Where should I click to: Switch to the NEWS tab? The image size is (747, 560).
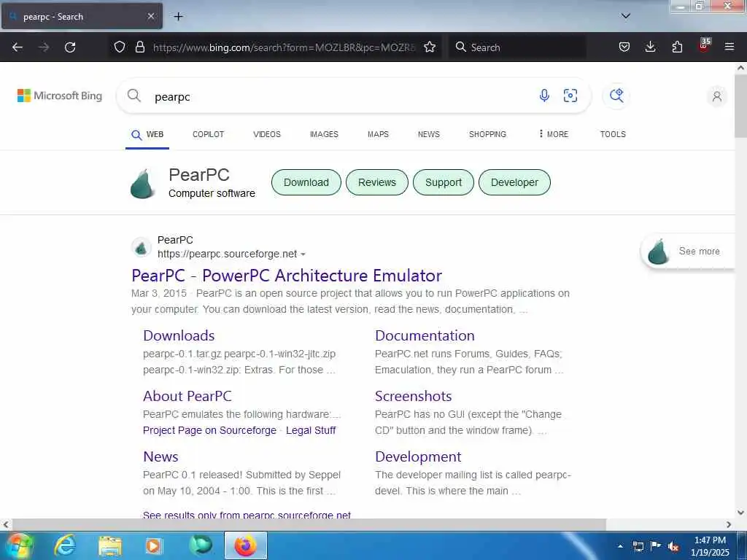tap(429, 134)
